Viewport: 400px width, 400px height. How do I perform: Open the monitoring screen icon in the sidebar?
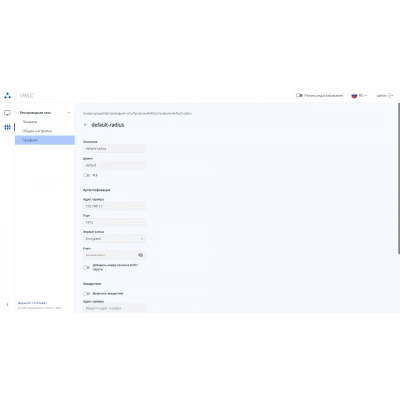tap(7, 113)
